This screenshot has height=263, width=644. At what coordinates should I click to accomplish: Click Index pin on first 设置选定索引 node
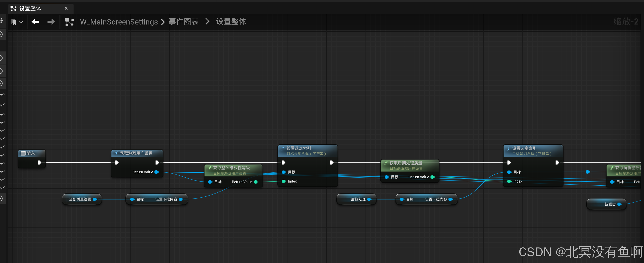284,181
